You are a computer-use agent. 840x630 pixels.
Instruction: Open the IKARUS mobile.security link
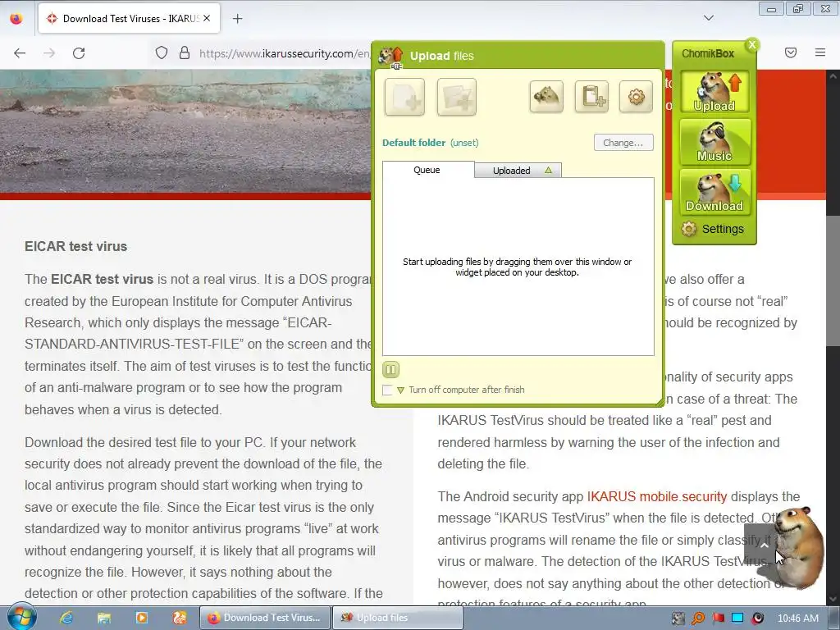657,496
